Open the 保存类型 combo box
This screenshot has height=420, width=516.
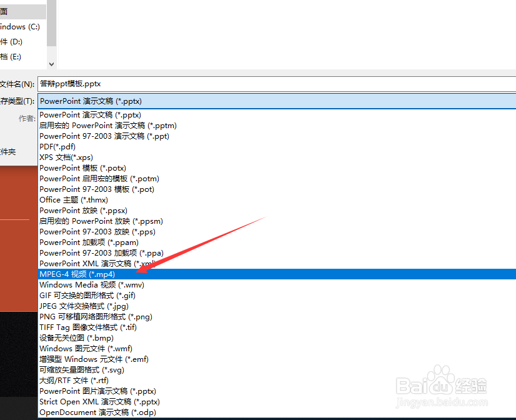tap(277, 101)
